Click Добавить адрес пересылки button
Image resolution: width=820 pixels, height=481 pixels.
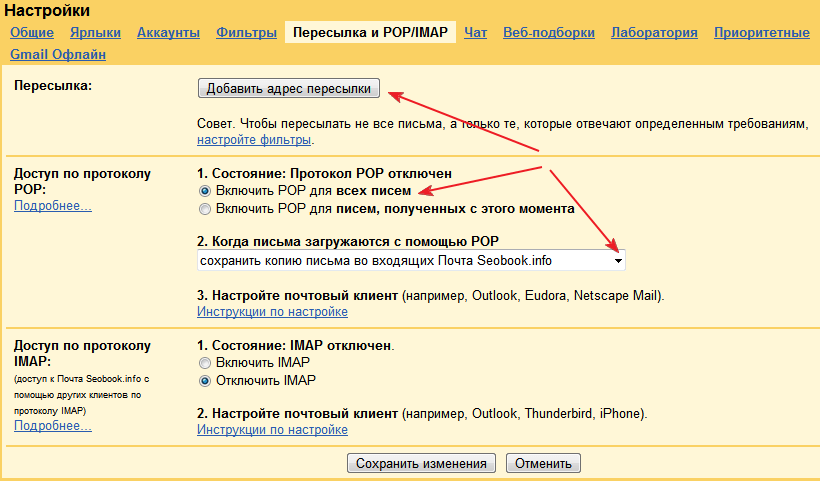tap(289, 88)
